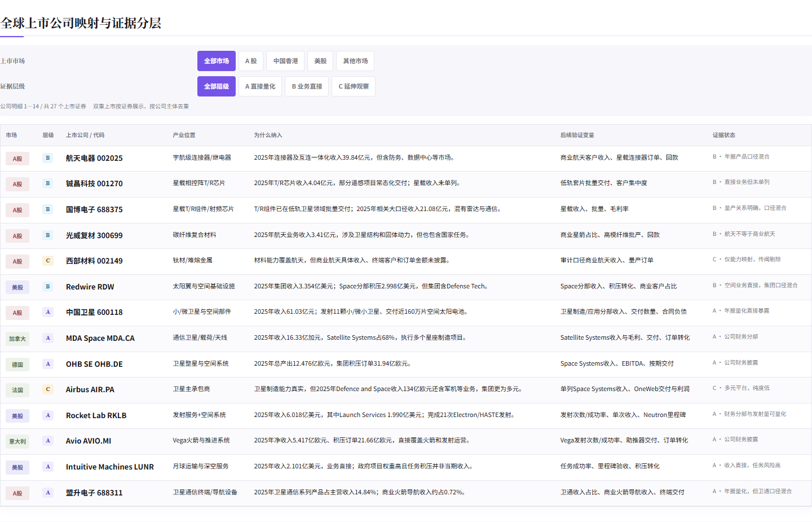
Task: Open OHB SE OHB.DE company name
Action: click(94, 364)
